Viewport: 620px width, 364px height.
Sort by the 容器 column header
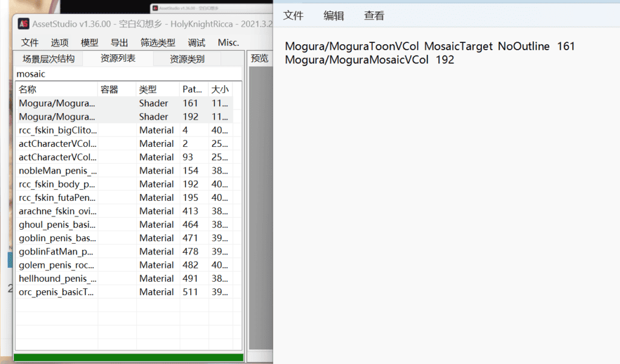point(117,89)
